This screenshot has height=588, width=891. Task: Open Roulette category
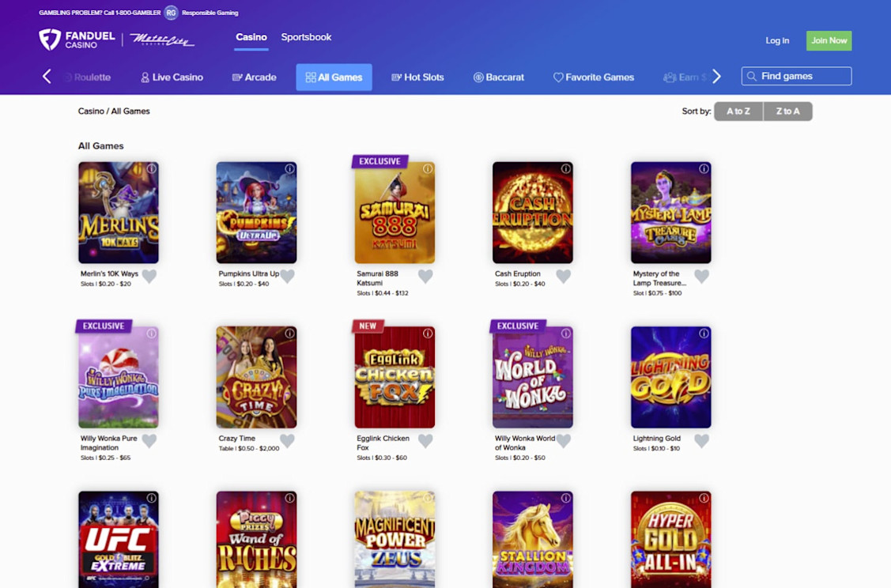tap(87, 77)
